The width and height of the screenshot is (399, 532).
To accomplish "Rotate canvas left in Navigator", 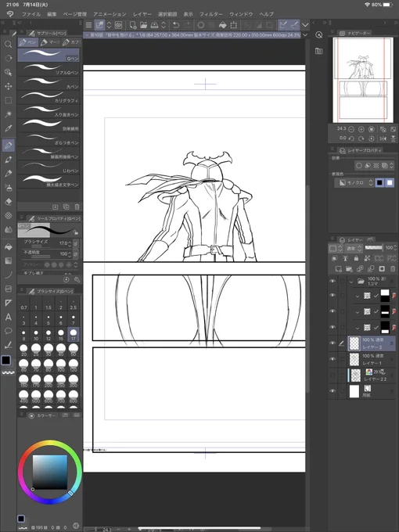I will click(351, 138).
